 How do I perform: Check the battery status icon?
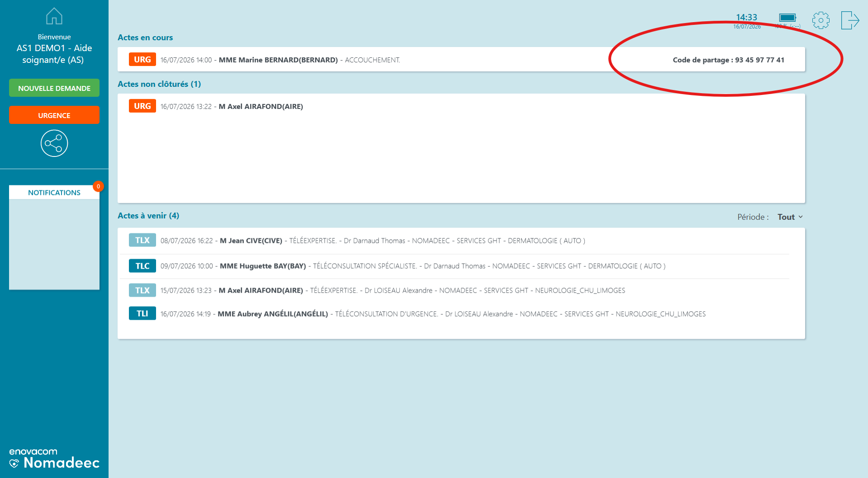pyautogui.click(x=787, y=18)
